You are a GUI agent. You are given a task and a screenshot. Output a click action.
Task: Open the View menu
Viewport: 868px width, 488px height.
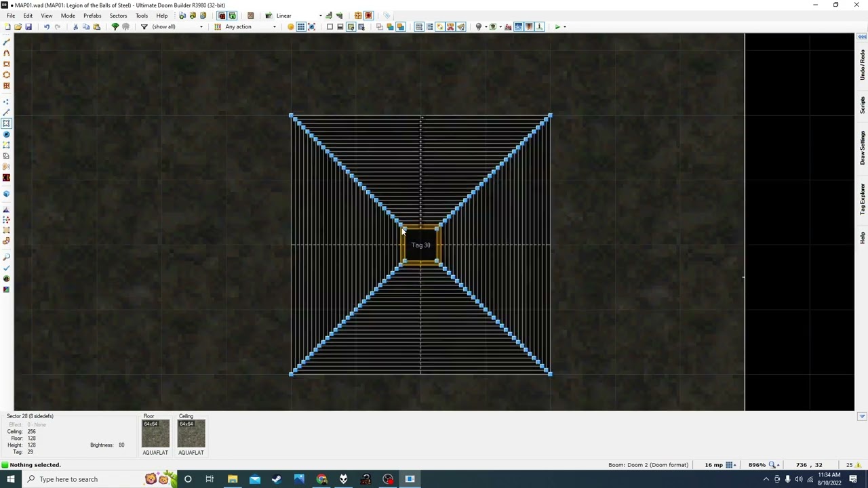point(46,16)
